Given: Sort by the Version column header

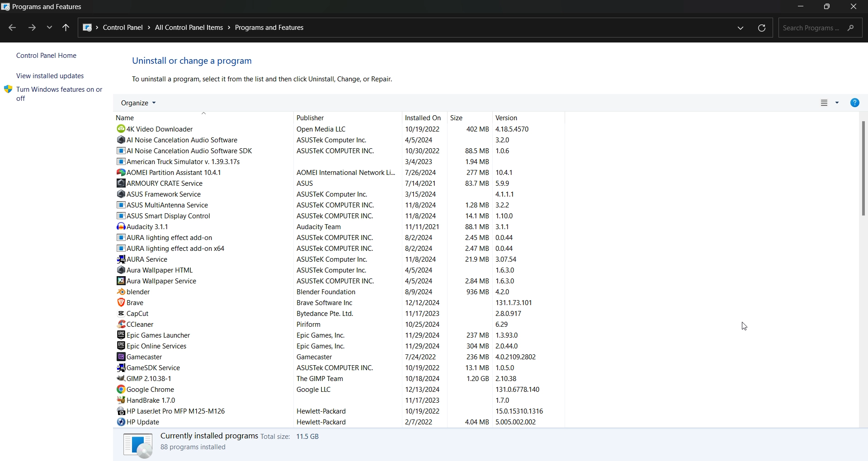Looking at the screenshot, I should click(x=529, y=118).
